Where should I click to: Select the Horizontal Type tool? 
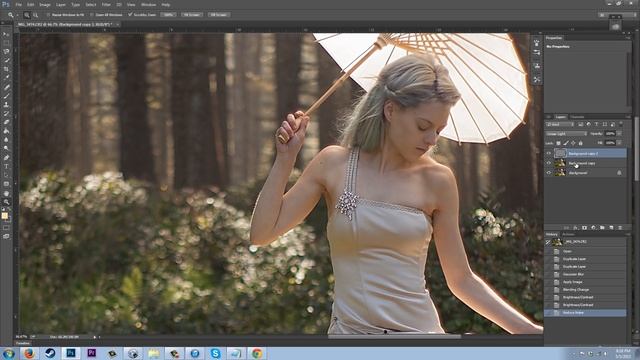coord(6,166)
